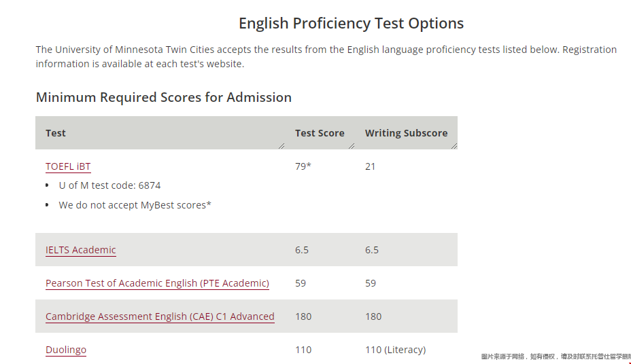Click the Writing Subscore column resize handle
Image resolution: width=631 pixels, height=364 pixels.
click(454, 146)
